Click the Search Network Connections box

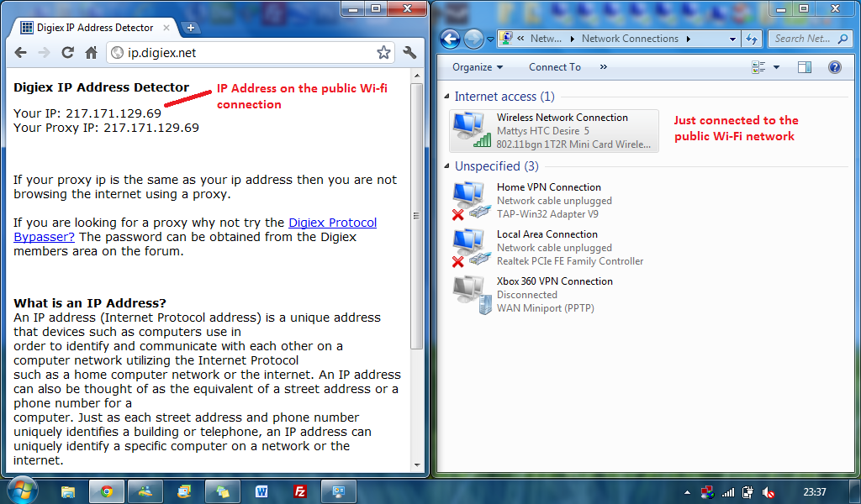pos(809,39)
